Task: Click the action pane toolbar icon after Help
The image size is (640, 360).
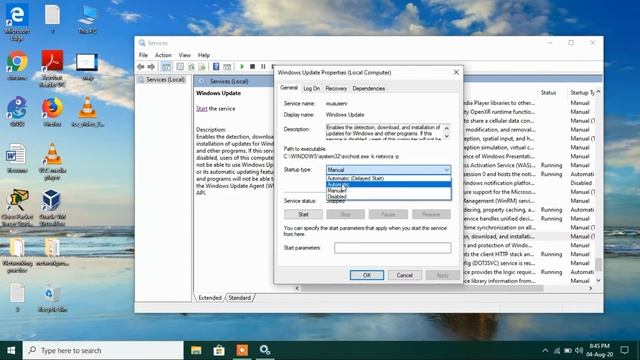Action: (x=227, y=67)
